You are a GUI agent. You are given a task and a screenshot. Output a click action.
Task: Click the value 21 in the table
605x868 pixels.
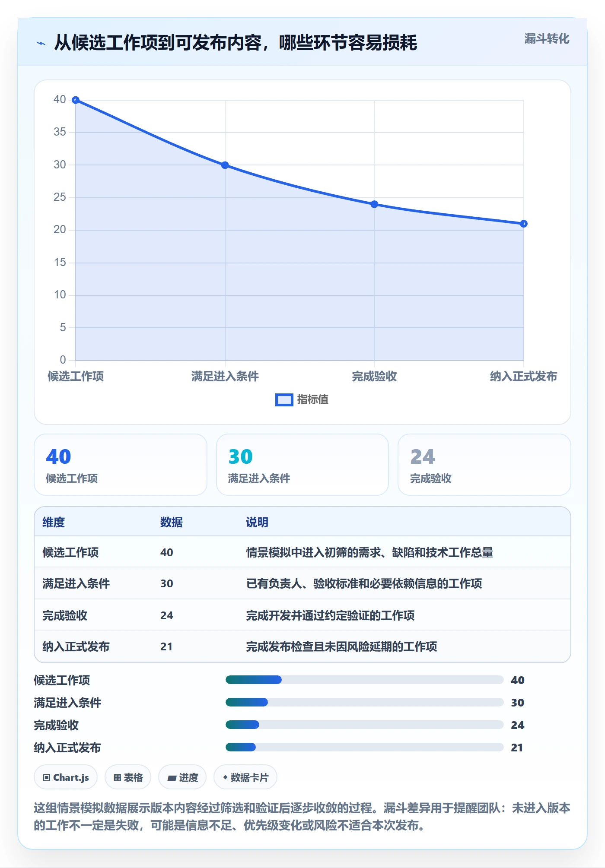(166, 646)
